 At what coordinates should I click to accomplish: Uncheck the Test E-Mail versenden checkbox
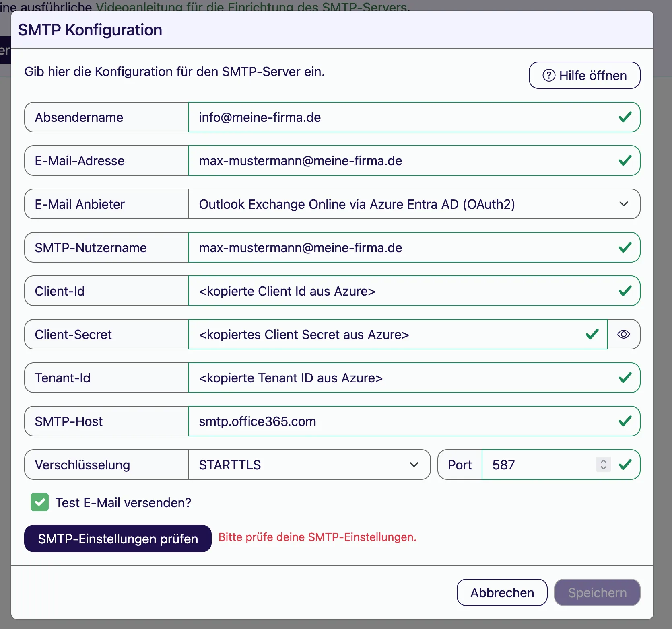click(39, 502)
